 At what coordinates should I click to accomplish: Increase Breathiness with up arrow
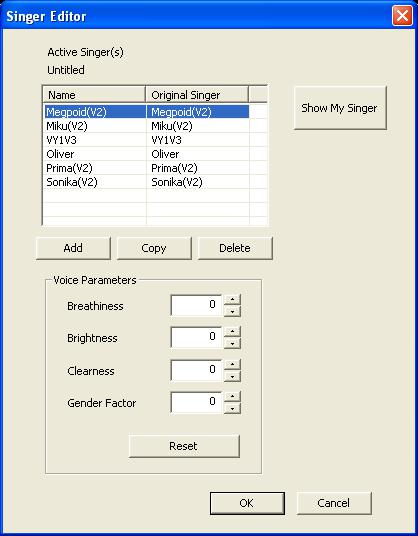point(232,299)
